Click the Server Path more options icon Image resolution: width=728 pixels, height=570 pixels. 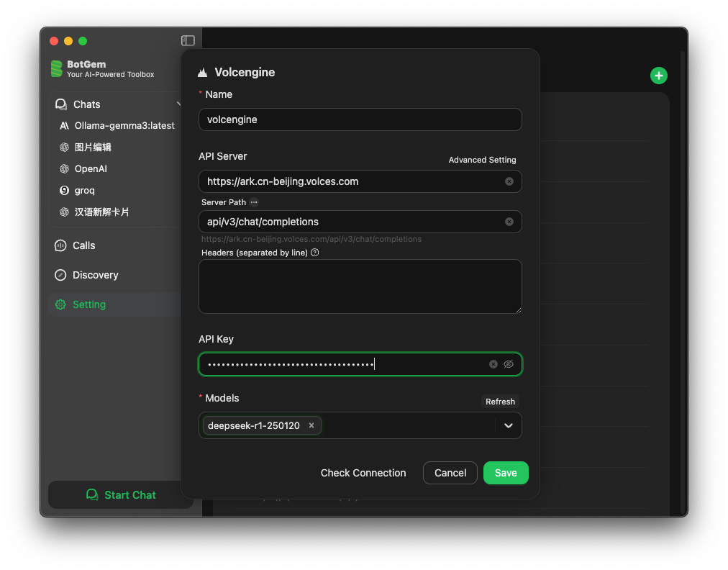tap(253, 202)
